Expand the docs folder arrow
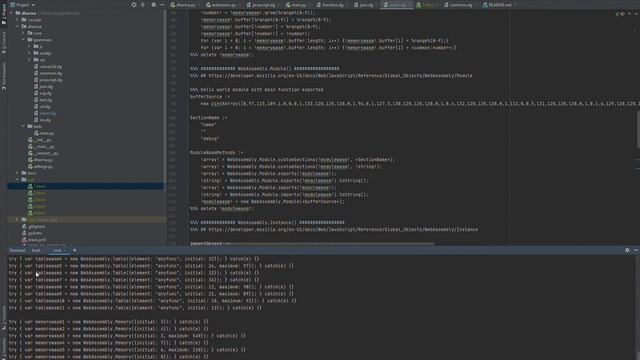This screenshot has width=640, height=360. point(18,173)
